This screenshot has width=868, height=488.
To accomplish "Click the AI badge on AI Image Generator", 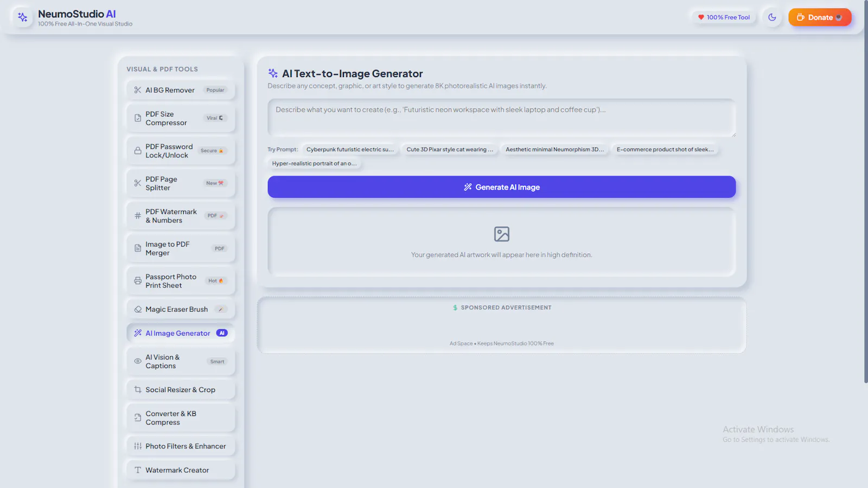I will coord(222,333).
